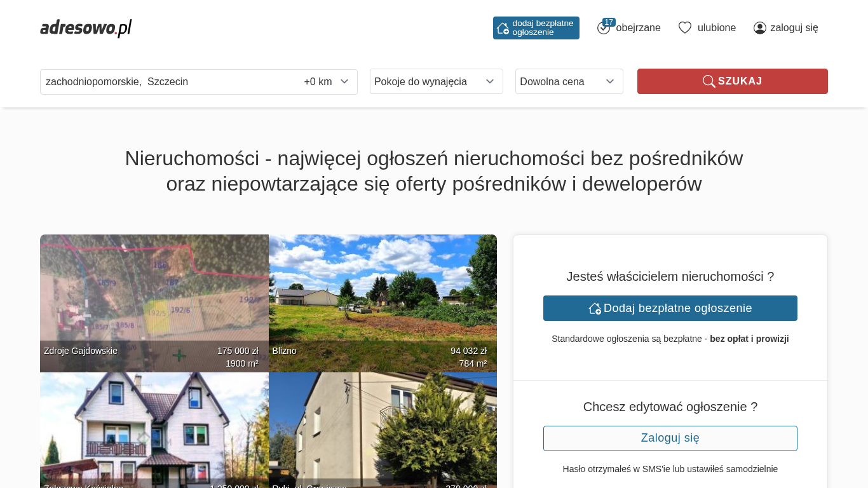This screenshot has height=488, width=868.
Task: Click the adresowo.pl logo
Action: pos(86,28)
